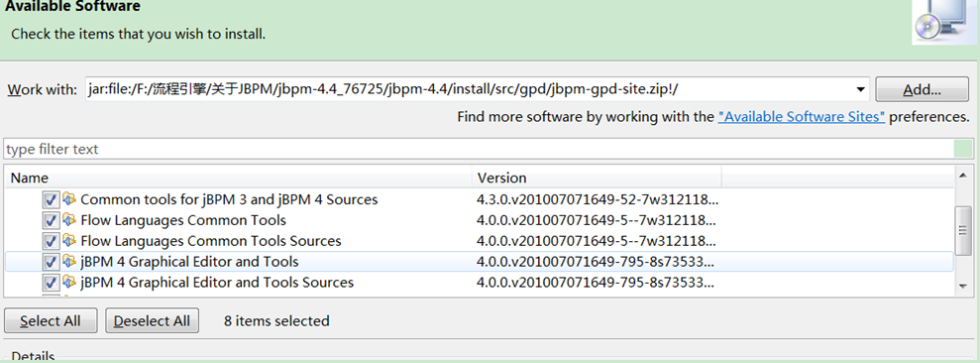This screenshot has height=363, width=980.
Task: Open the Work with site dropdown arrow
Action: click(x=861, y=89)
